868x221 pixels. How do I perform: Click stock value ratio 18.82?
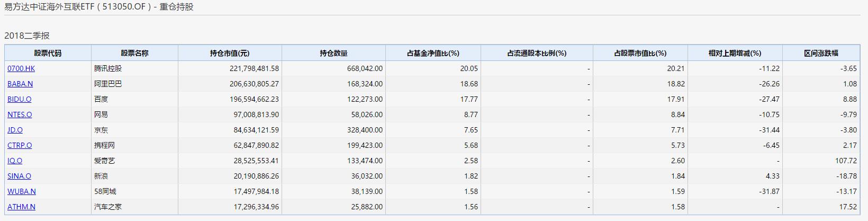coord(676,84)
